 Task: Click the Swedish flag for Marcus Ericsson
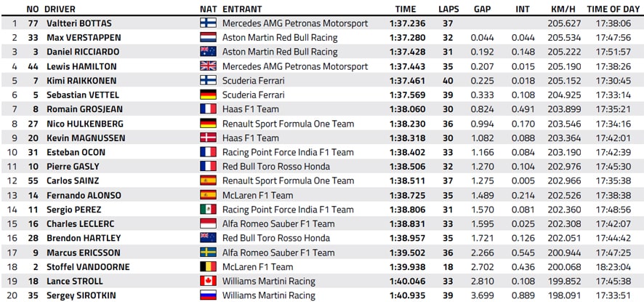[208, 253]
